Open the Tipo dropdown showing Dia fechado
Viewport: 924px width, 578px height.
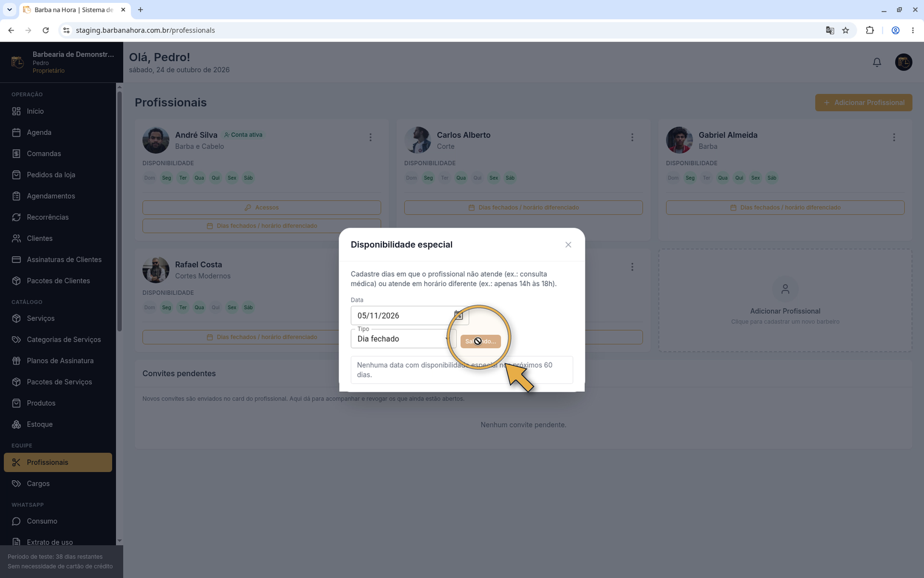point(403,339)
